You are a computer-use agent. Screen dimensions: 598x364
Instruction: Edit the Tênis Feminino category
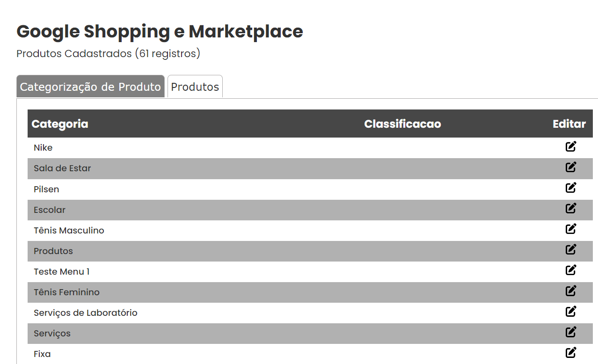570,291
